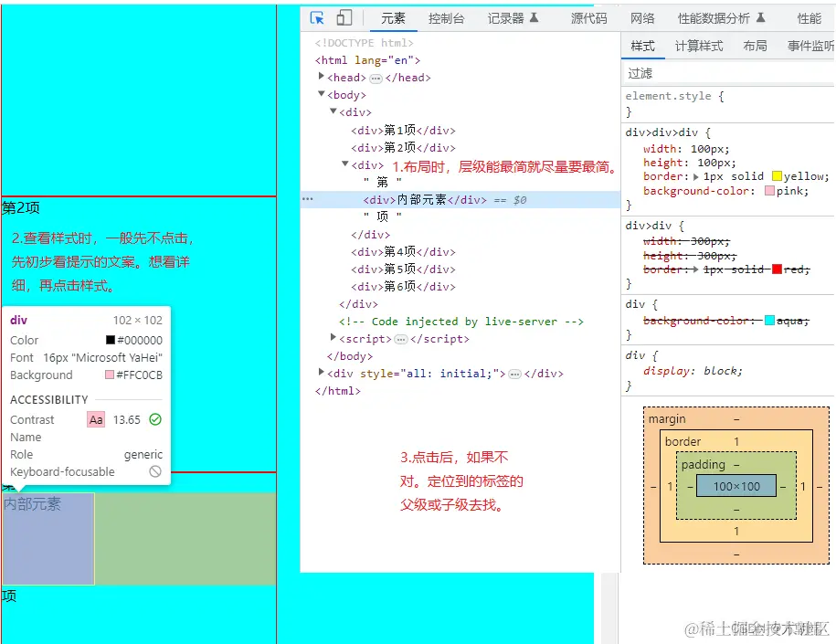Click the #FFC0CB background swatch in tooltip
The width and height of the screenshot is (836, 644).
[110, 375]
